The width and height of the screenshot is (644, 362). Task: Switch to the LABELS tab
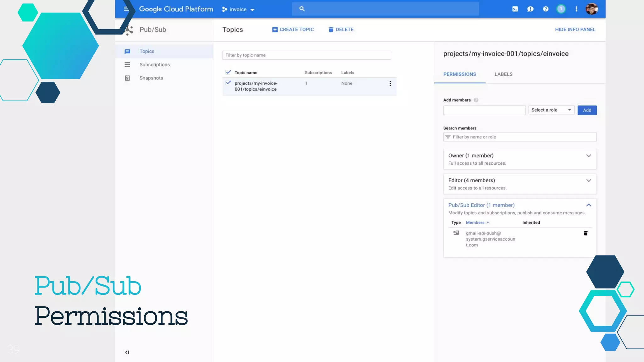tap(503, 74)
